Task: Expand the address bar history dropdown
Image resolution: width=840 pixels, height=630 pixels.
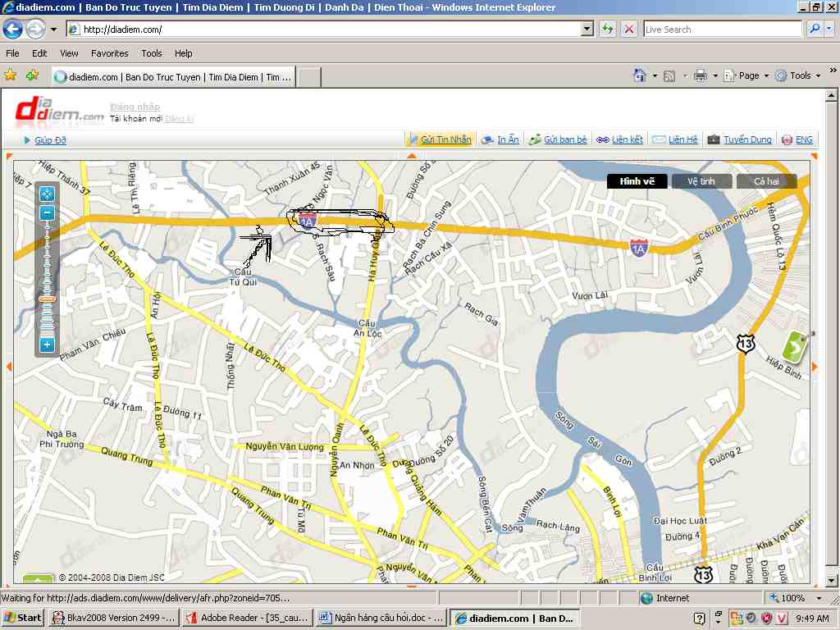Action: tap(587, 30)
